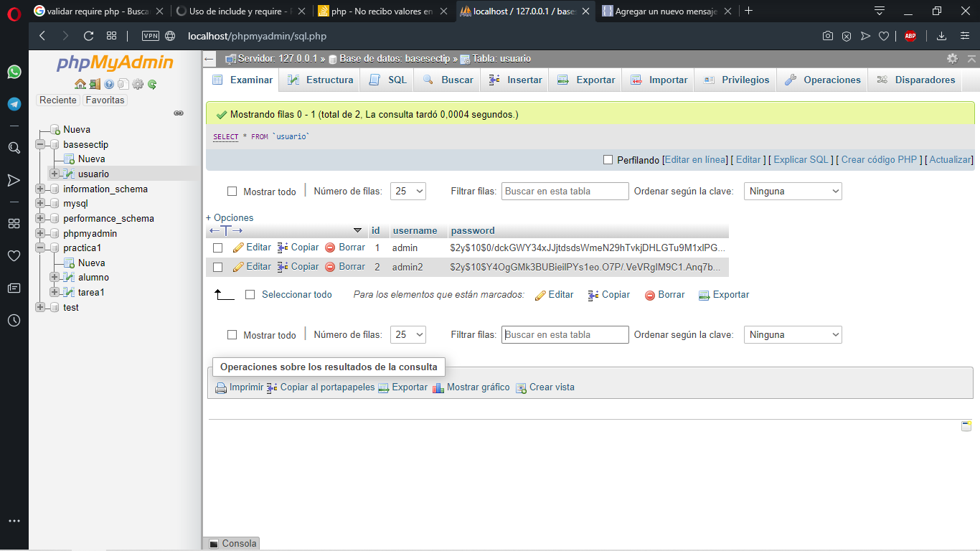The image size is (980, 551).
Task: Expand the information_schema database node
Action: tap(40, 189)
